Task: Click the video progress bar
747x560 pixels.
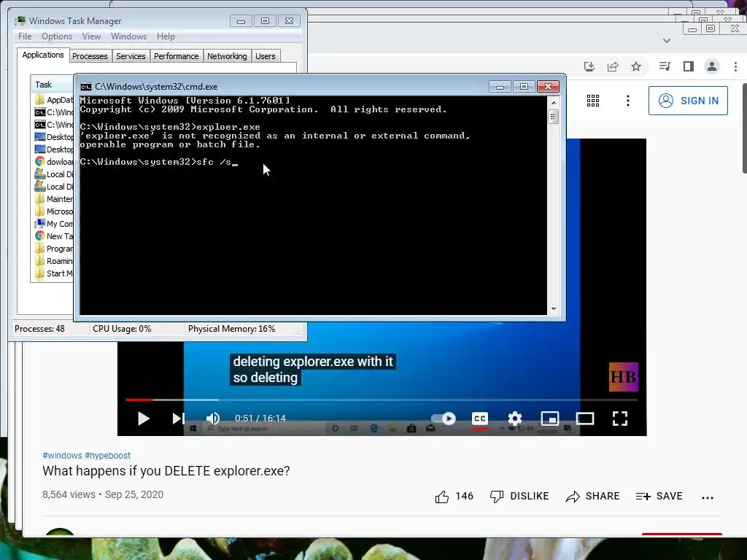Action: pyautogui.click(x=382, y=400)
